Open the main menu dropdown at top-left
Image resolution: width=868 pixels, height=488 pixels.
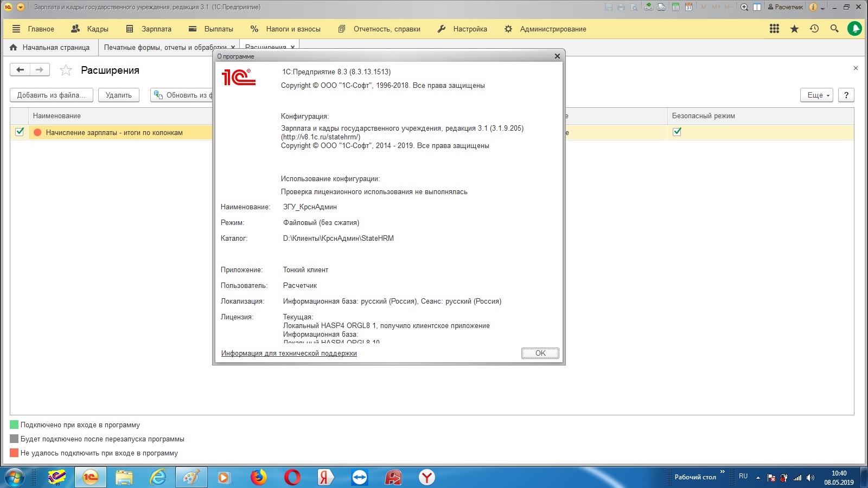[21, 7]
